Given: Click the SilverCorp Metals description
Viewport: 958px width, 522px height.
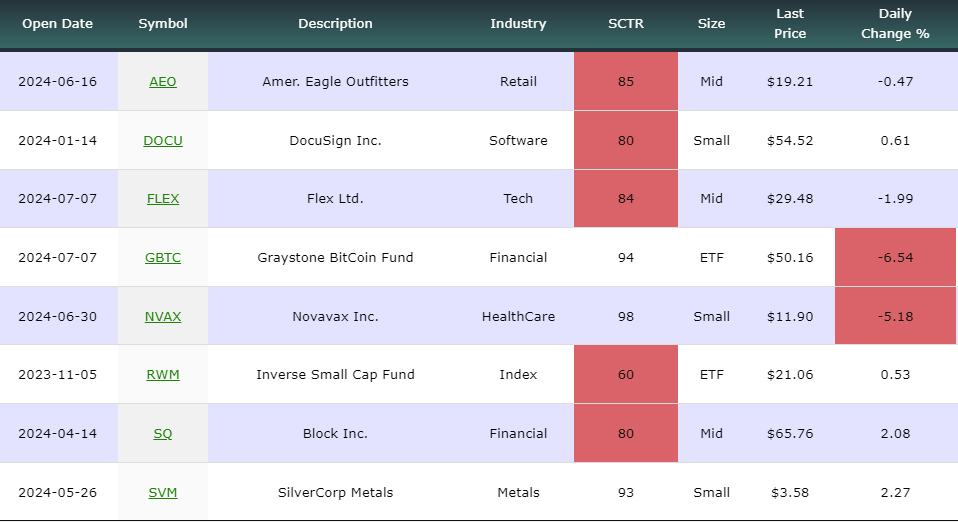Looking at the screenshot, I should [335, 492].
